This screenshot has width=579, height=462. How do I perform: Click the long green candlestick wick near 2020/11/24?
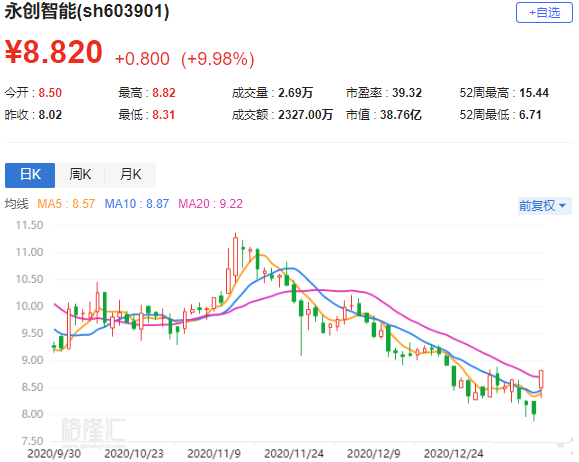301,329
